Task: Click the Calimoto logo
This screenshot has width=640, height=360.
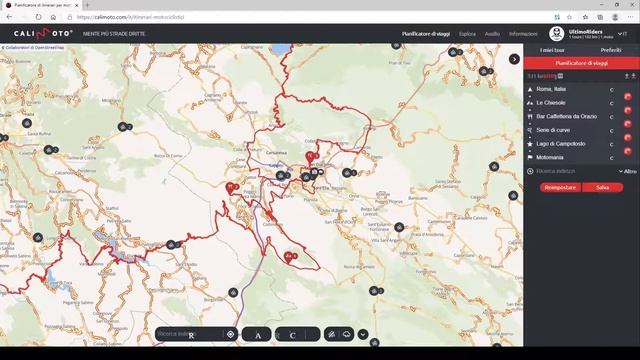Action: tap(43, 33)
